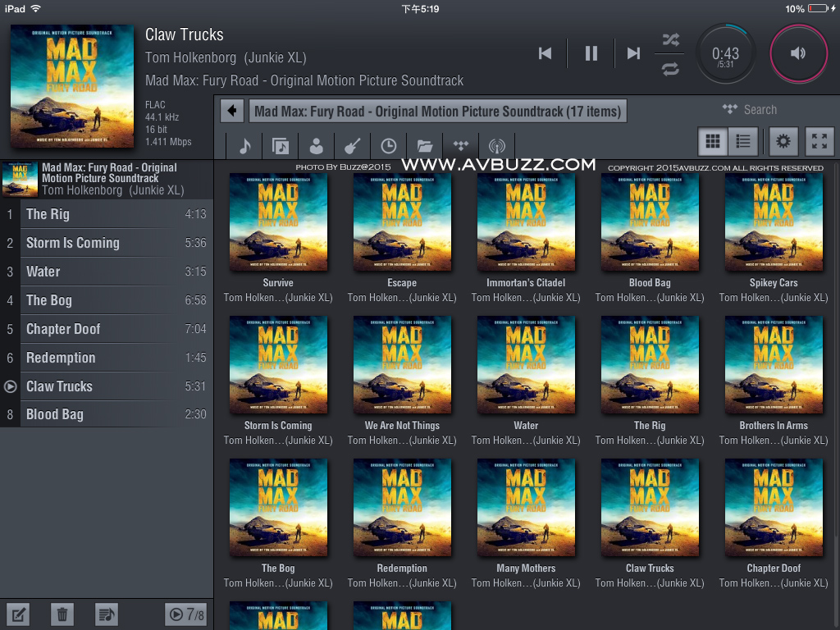Play Storm Is Coming in the queue
This screenshot has width=840, height=630.
click(107, 243)
